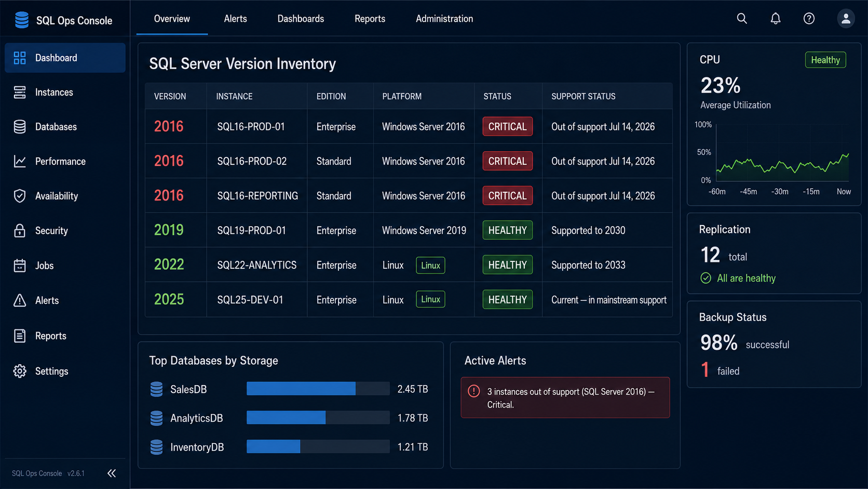Click the green checkmark next to All are healthy
This screenshot has width=868, height=489.
pos(706,278)
